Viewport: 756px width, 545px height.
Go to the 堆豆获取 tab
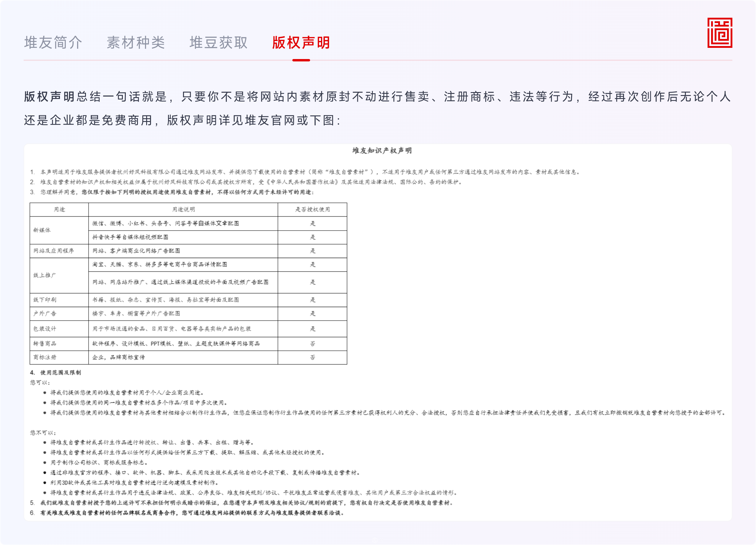pos(218,43)
